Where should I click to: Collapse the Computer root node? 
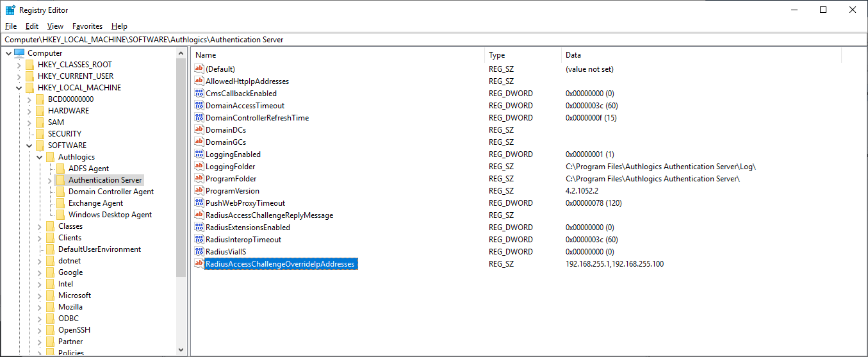point(8,53)
